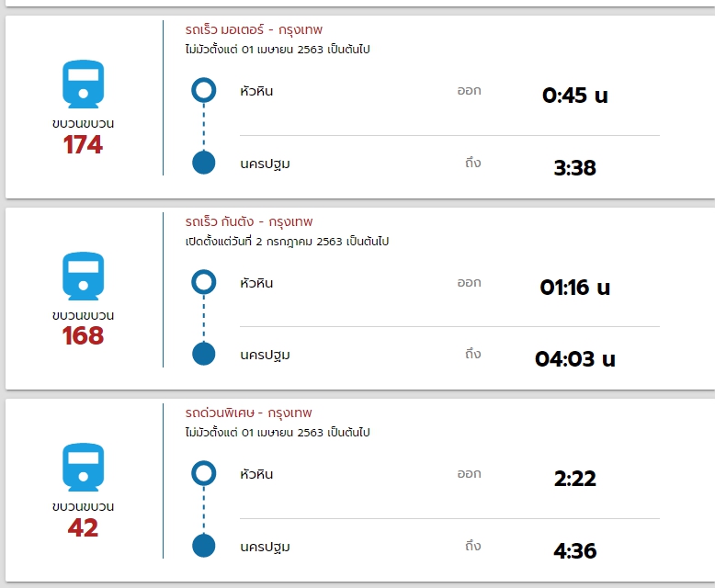Click the hollow departure circle for train 174
The width and height of the screenshot is (715, 588).
(x=203, y=90)
